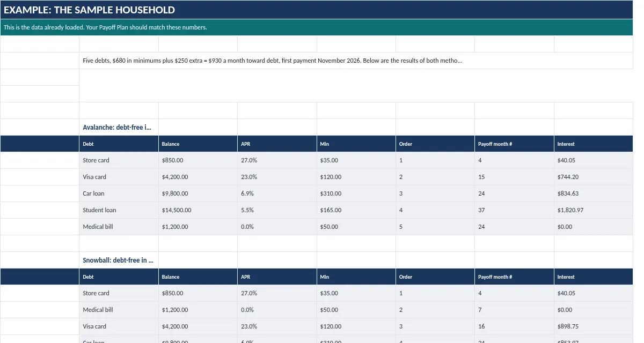Select the Student loan APR "5.5%"
644x343 pixels.
pyautogui.click(x=277, y=210)
